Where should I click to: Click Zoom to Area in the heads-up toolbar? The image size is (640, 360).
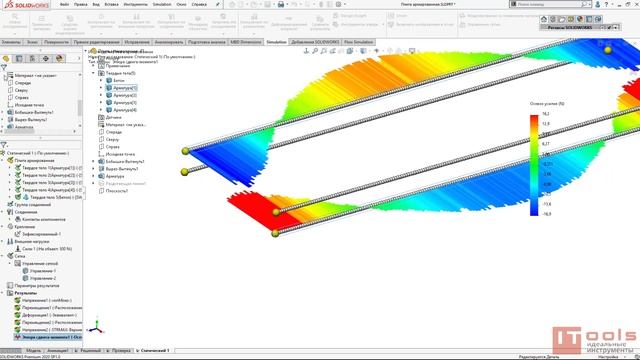coord(324,51)
